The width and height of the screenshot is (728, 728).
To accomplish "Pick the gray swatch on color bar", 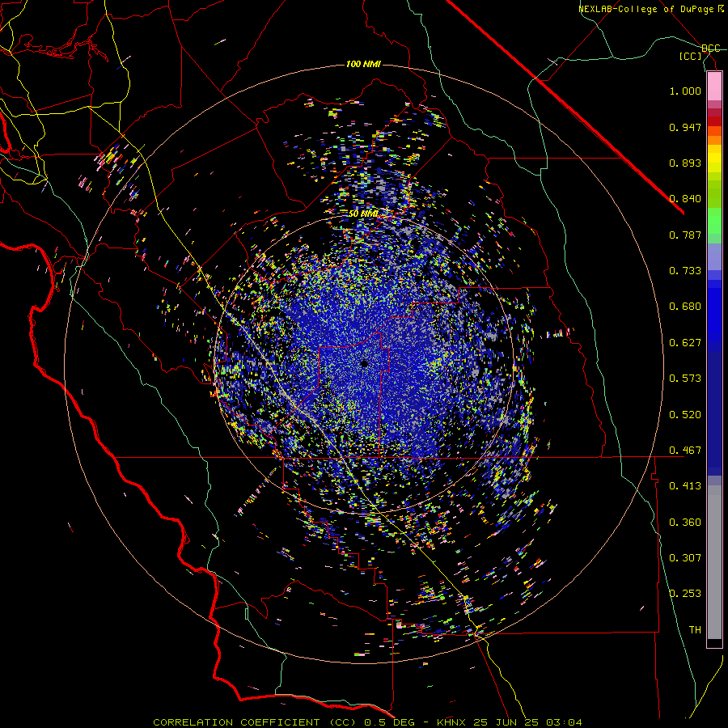I will coord(714,562).
